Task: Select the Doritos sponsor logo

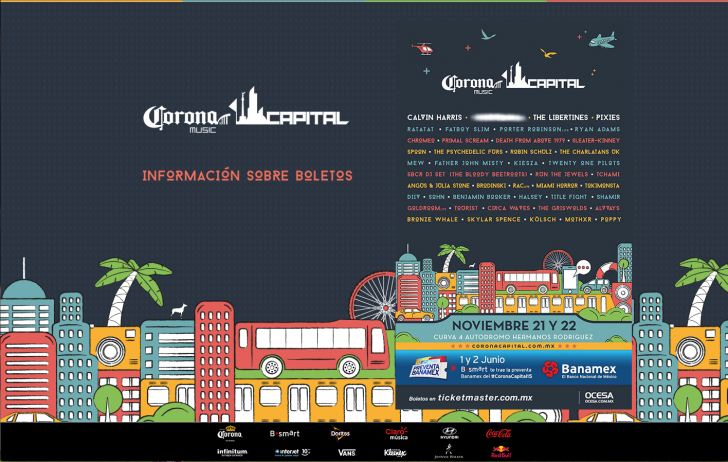Action: pyautogui.click(x=340, y=433)
